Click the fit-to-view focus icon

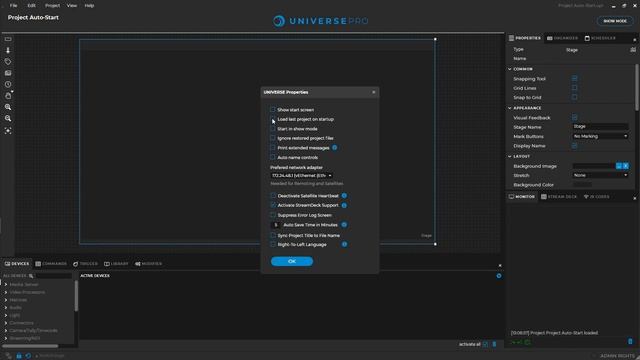coord(8,131)
